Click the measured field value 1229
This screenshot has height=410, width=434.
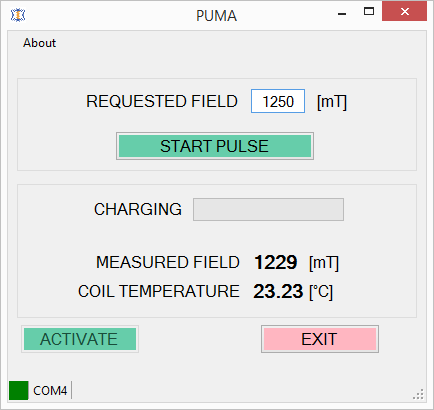(x=275, y=262)
